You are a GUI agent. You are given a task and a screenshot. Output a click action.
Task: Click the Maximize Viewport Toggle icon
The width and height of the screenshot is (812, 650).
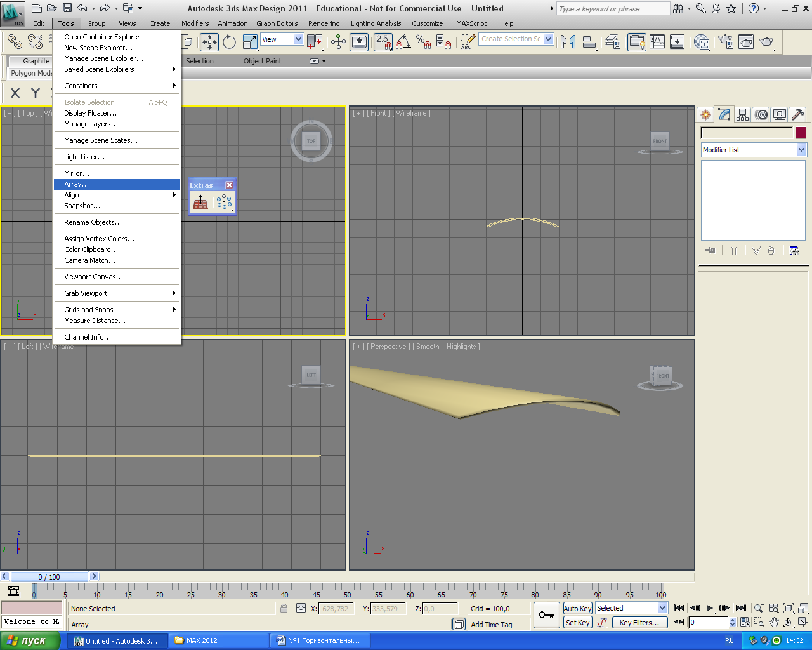pyautogui.click(x=803, y=623)
